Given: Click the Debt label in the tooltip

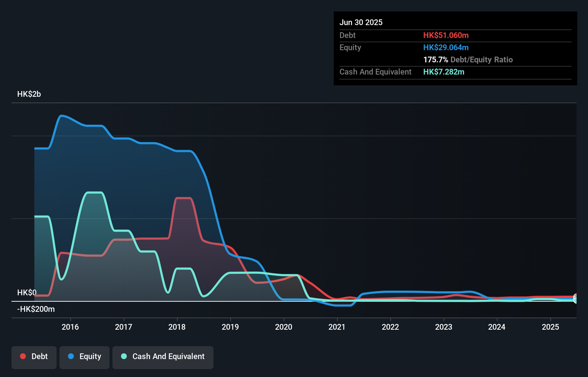Looking at the screenshot, I should point(347,35).
